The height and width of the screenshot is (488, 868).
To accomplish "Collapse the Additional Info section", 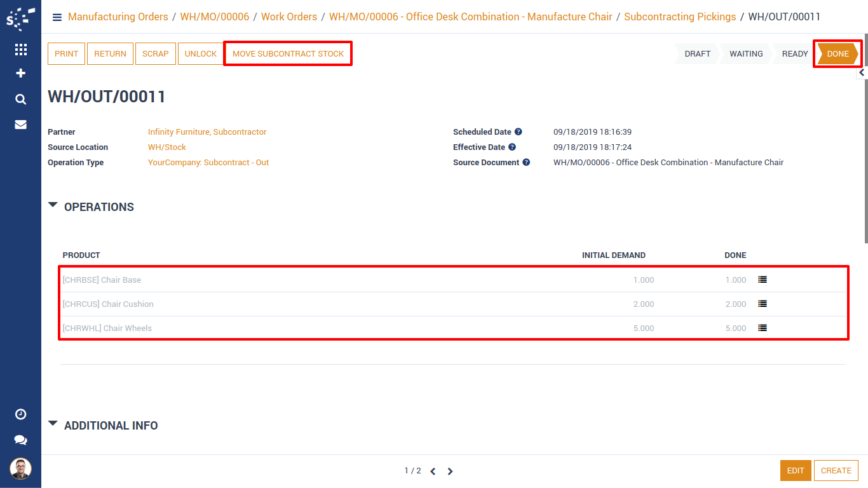I will pos(53,424).
